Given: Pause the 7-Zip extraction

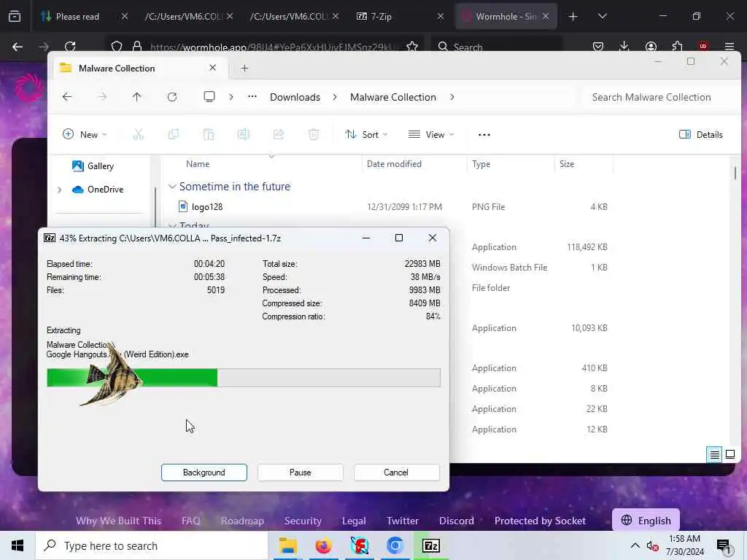Looking at the screenshot, I should click(x=300, y=472).
